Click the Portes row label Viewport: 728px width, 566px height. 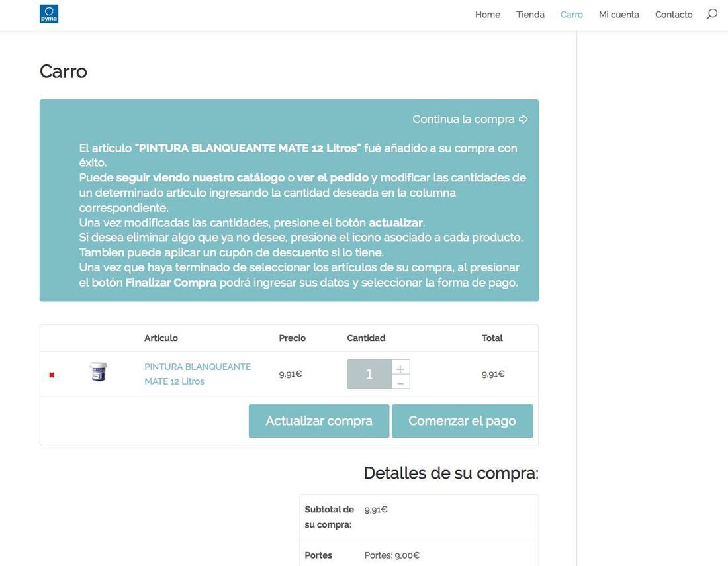(x=318, y=555)
